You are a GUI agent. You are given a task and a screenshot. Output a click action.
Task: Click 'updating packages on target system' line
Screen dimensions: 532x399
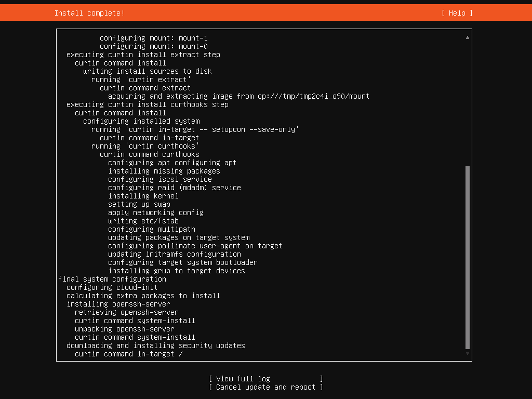click(x=179, y=237)
